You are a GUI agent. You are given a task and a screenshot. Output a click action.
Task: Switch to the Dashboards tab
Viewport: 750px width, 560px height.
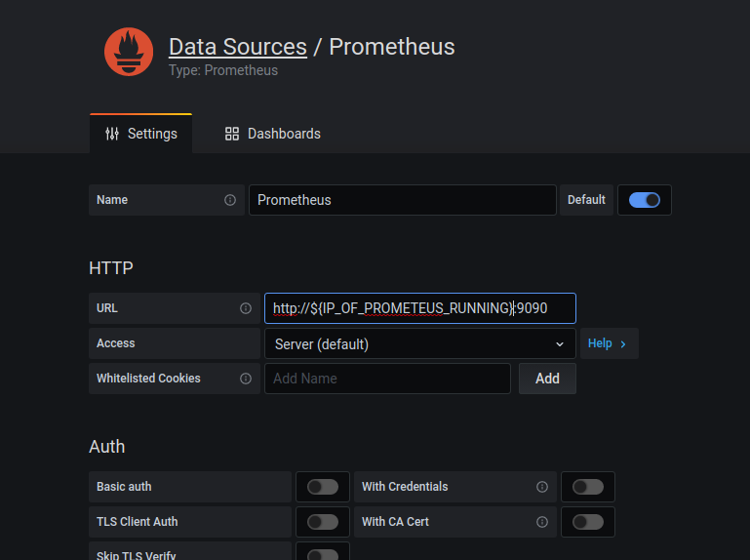click(x=273, y=134)
